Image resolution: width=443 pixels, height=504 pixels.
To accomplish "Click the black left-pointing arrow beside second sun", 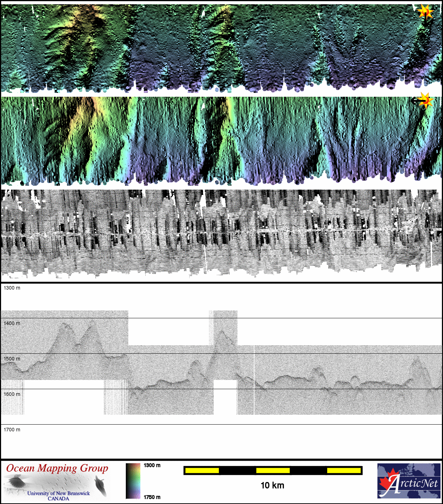I will 415,101.
